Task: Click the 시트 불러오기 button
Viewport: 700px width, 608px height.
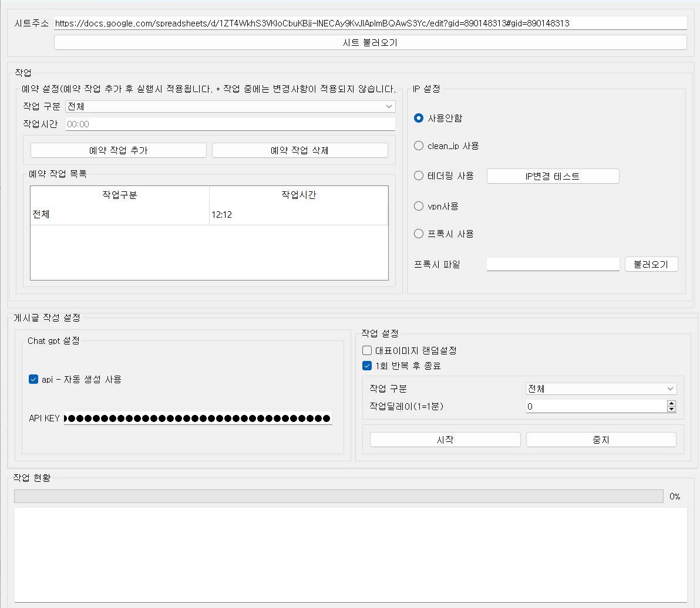Action: click(370, 43)
